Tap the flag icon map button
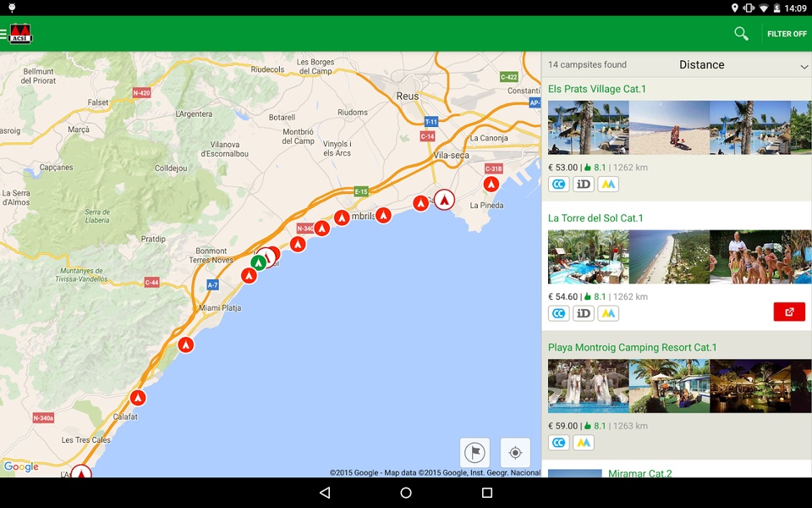Viewport: 812px width, 508px height. [x=475, y=452]
